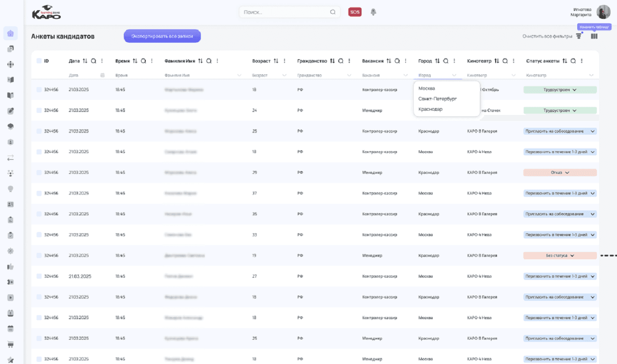Viewport: 617px width, 364px height.
Task: Open search in Фамилия Имя column
Action: [209, 61]
